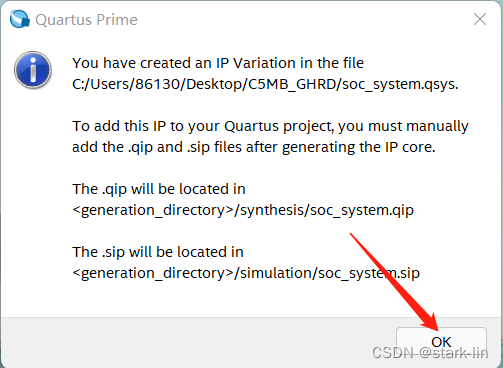503x368 pixels.
Task: Click <generation_directory> in the synthesis path
Action: [x=153, y=210]
